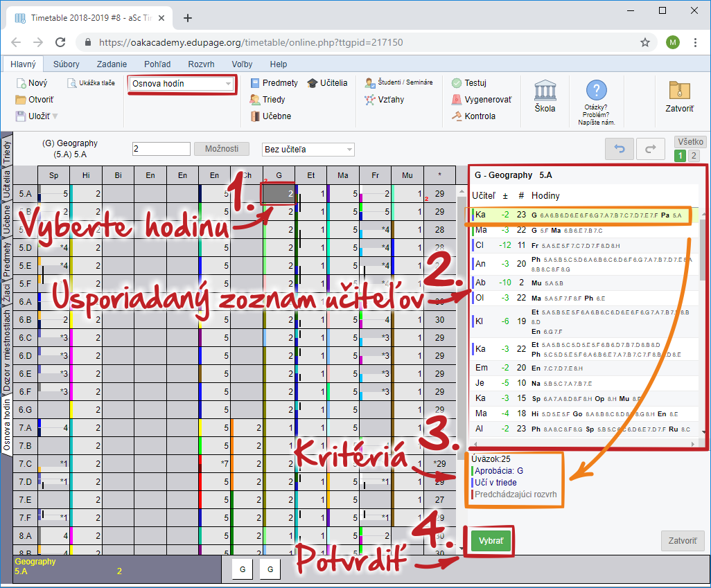Open Učitelia teachers icon

313,83
